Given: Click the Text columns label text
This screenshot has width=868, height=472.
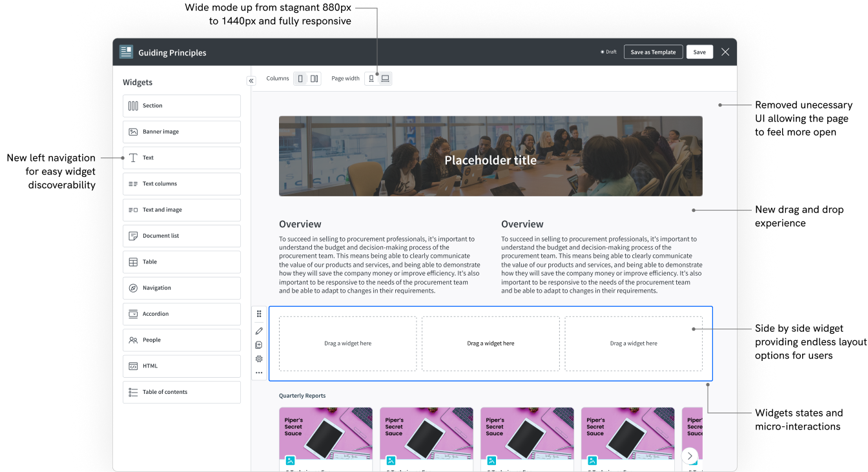Looking at the screenshot, I should click(160, 184).
